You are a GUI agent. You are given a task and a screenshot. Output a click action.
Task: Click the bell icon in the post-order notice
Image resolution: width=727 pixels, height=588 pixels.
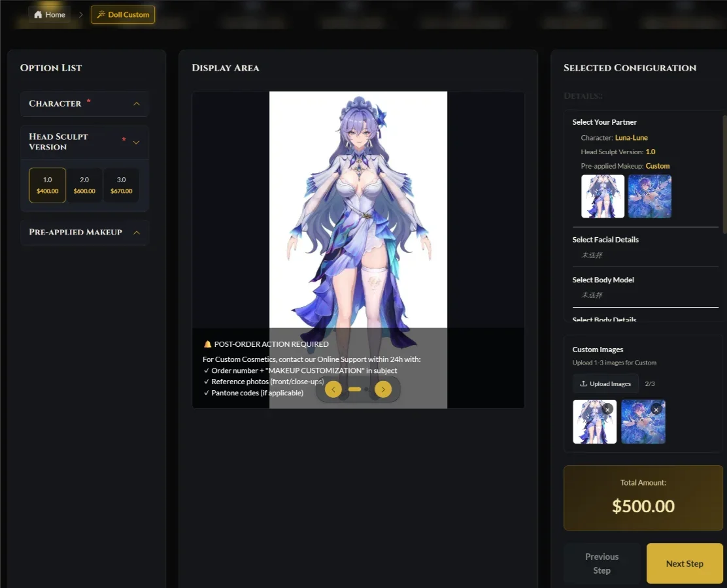point(207,344)
